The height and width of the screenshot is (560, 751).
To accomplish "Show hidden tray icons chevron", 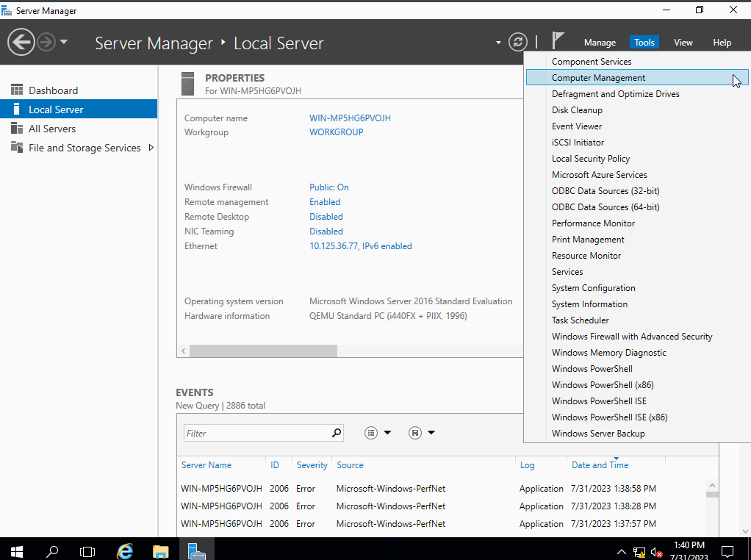I will 621,551.
